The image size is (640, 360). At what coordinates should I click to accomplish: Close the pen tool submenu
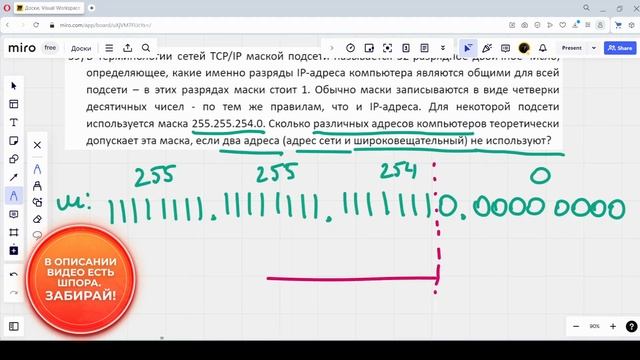37,145
